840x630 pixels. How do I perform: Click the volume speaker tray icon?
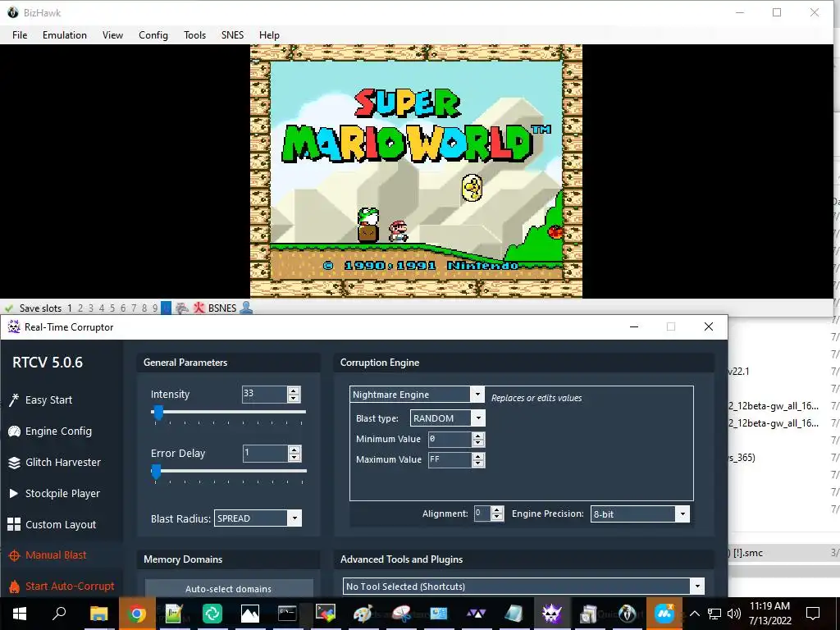click(734, 614)
